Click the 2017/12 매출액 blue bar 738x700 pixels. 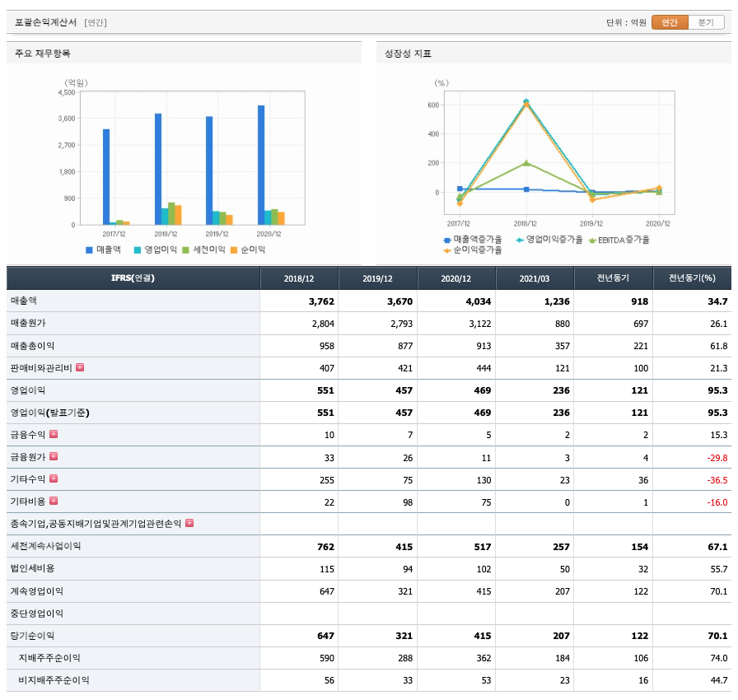tap(106, 177)
